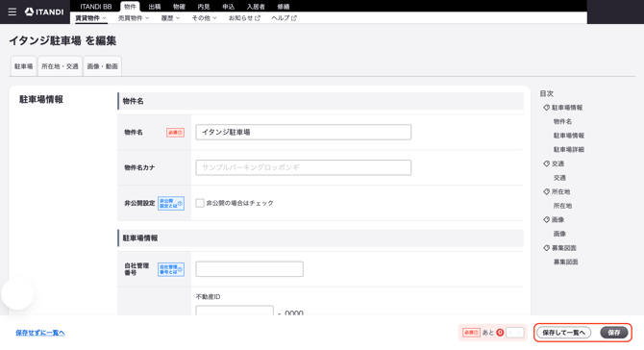The width and height of the screenshot is (644, 350).
Task: Select the 駐車場 section tab
Action: pos(23,66)
